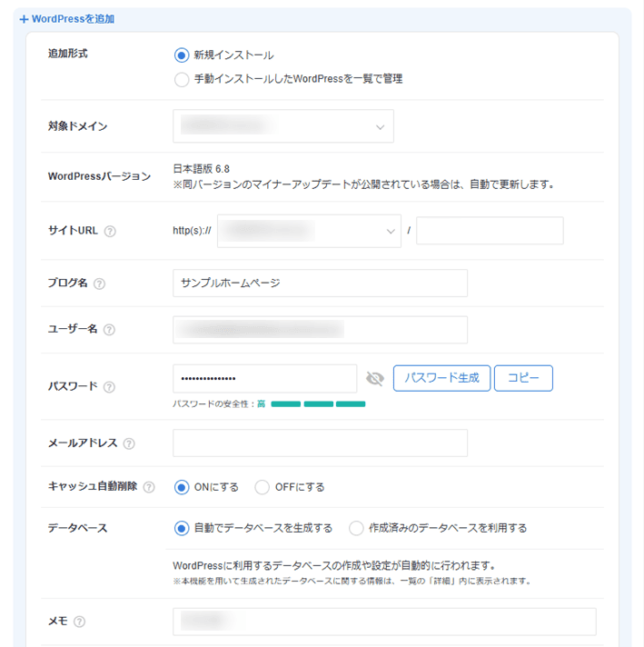Image resolution: width=644 pixels, height=647 pixels.
Task: Click the site URL path input field
Action: (490, 231)
